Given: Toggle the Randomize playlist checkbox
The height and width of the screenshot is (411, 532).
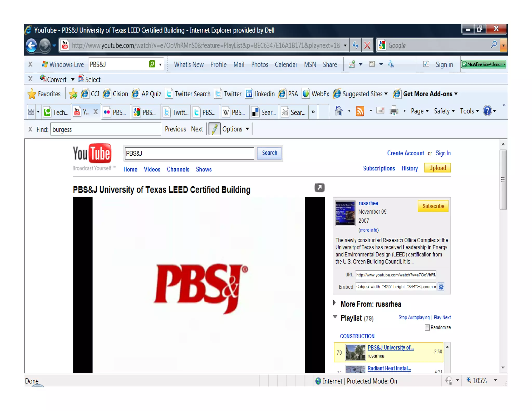Looking at the screenshot, I should [427, 328].
